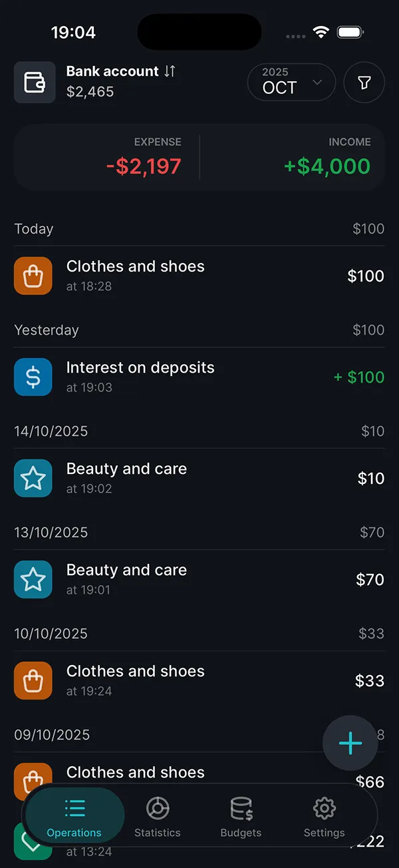Tap the wallet icon beside Bank account

click(x=35, y=83)
